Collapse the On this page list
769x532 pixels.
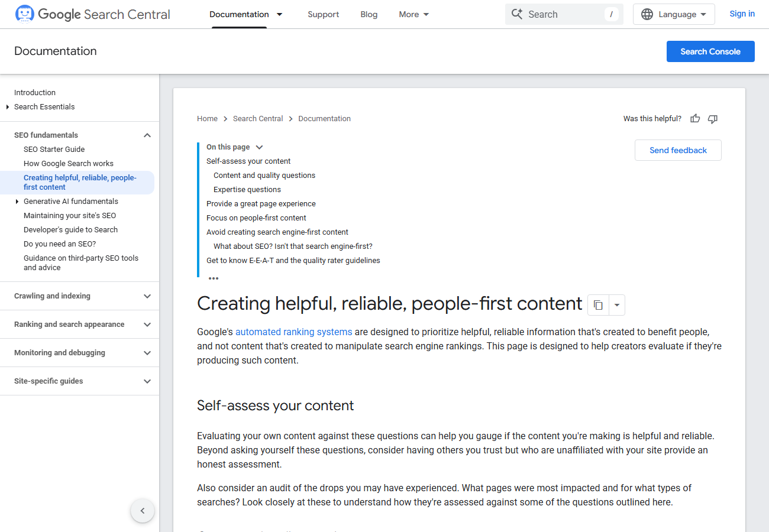click(259, 147)
